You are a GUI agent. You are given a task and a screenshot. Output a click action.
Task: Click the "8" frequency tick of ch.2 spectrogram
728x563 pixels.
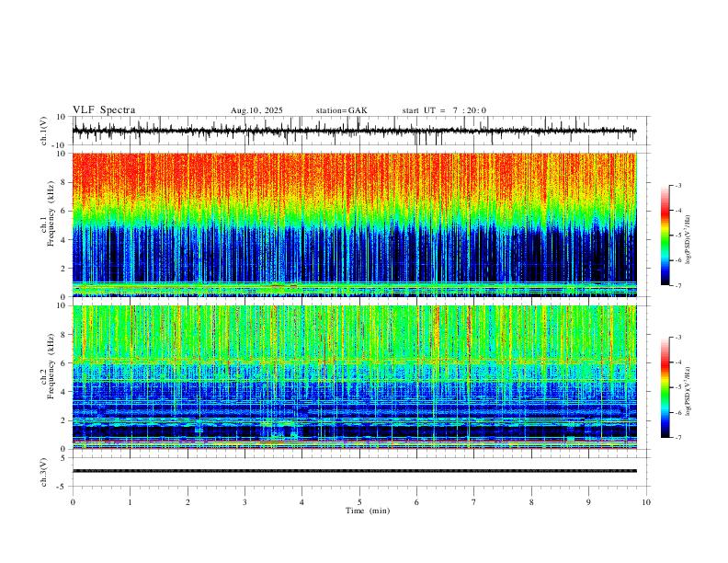(64, 335)
